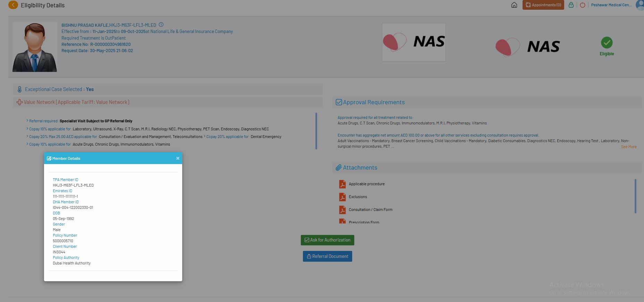Select Client Number value INS044
Viewport: 644px width, 302px height.
click(59, 252)
